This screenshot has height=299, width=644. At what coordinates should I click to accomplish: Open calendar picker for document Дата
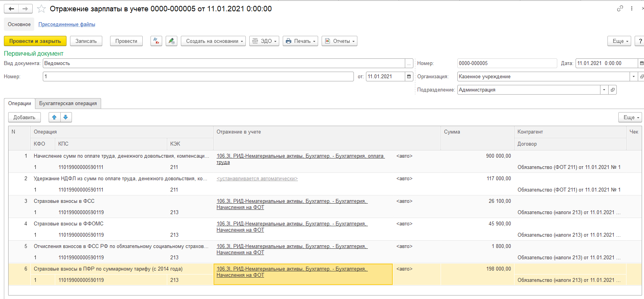(x=641, y=63)
